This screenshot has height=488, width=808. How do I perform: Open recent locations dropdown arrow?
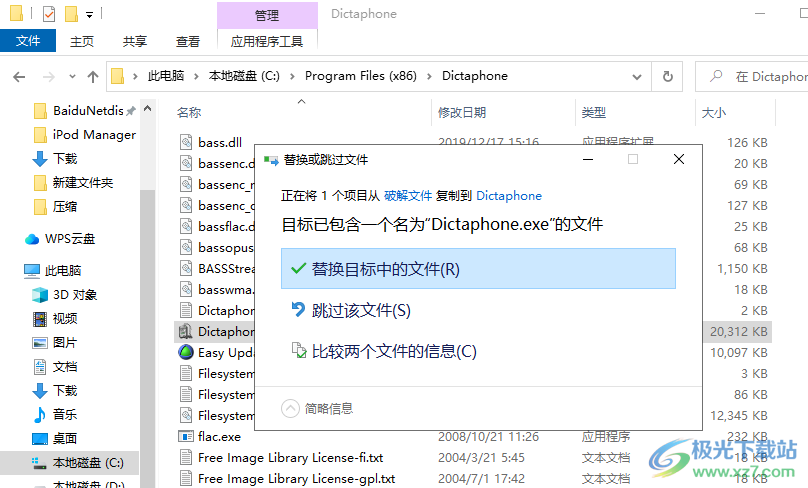pos(72,77)
